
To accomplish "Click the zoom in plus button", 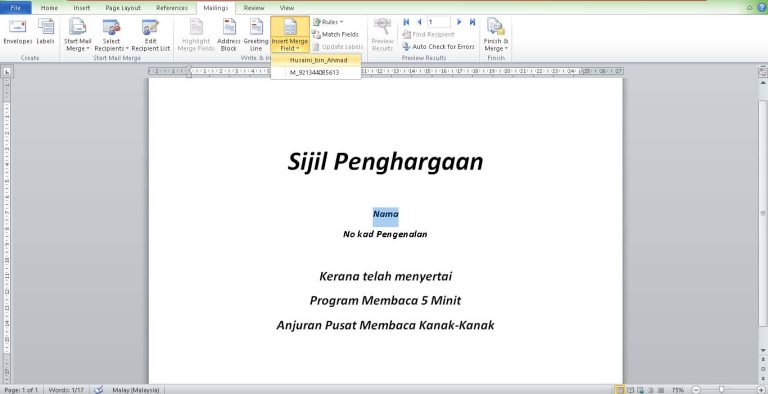I will point(760,390).
